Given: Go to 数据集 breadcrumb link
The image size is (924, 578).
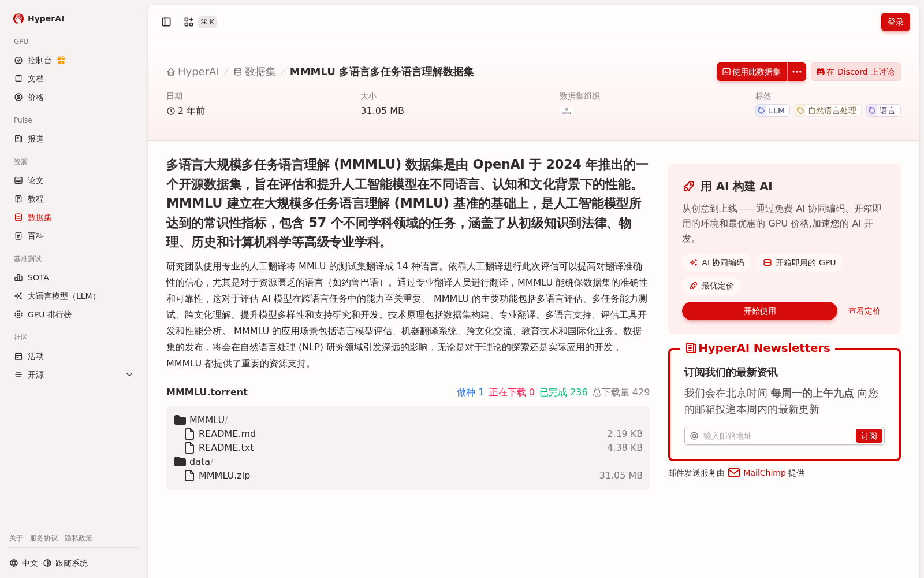Looking at the screenshot, I should pyautogui.click(x=255, y=72).
